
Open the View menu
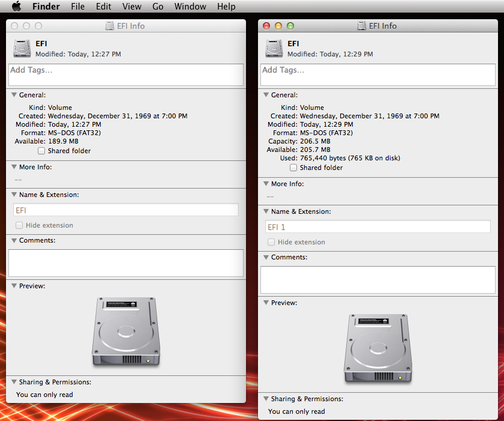coord(132,7)
